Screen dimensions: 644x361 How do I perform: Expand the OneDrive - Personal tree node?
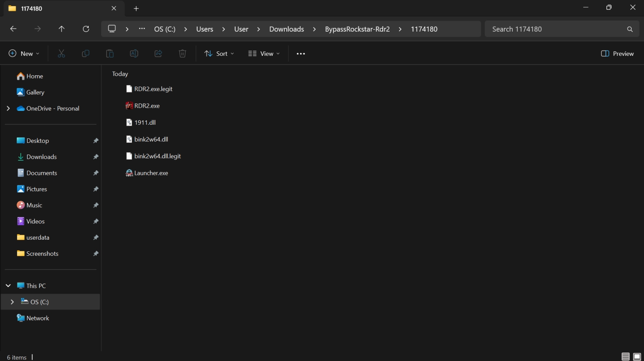click(x=8, y=108)
